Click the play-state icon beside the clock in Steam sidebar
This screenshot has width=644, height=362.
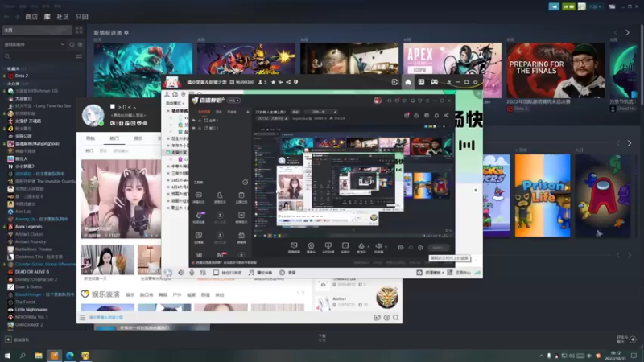pyautogui.click(x=80, y=44)
